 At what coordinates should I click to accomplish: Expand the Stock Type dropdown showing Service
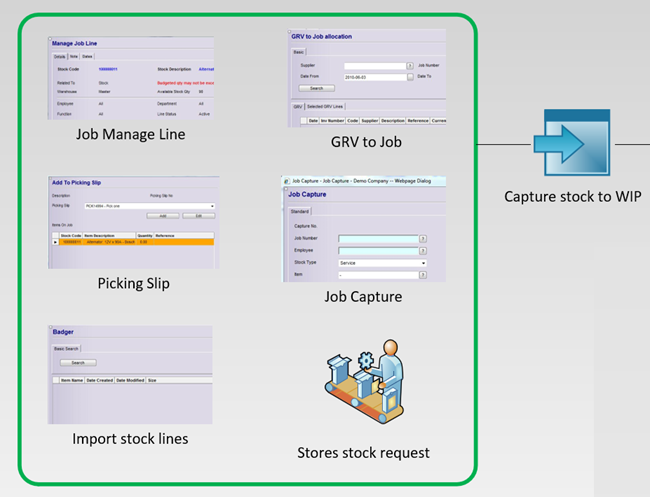click(424, 263)
